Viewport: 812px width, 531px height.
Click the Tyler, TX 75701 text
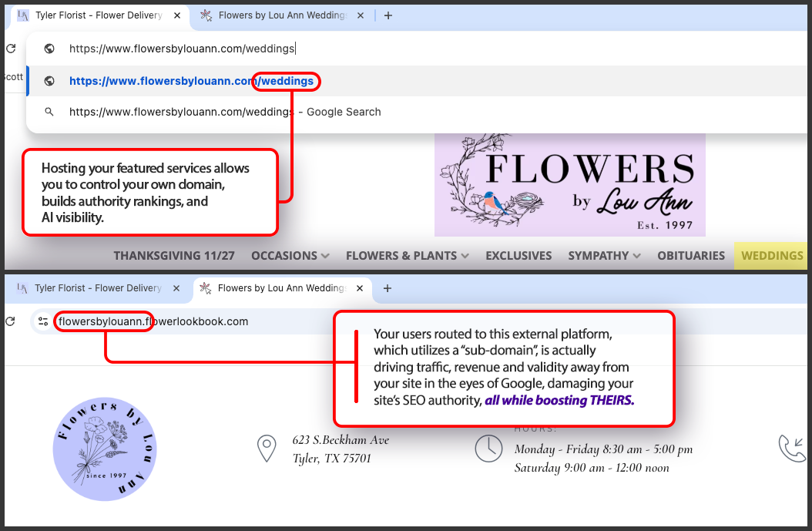click(332, 459)
